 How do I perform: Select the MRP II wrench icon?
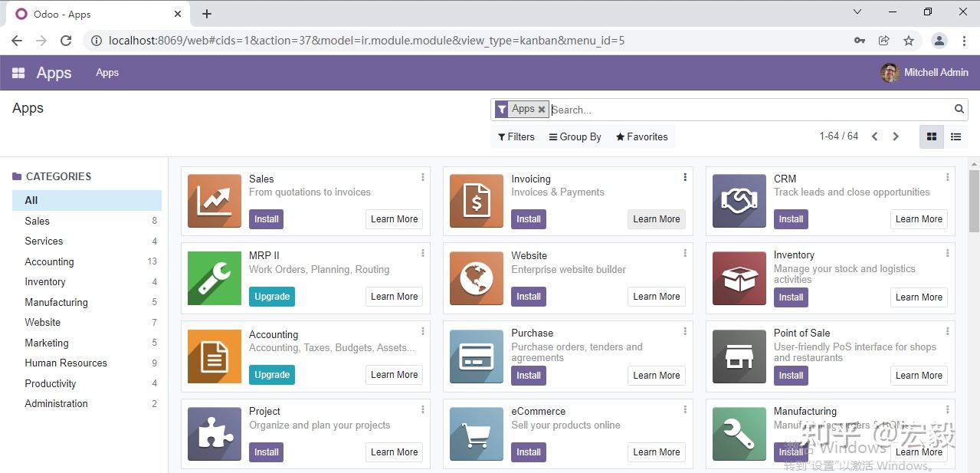coord(214,278)
